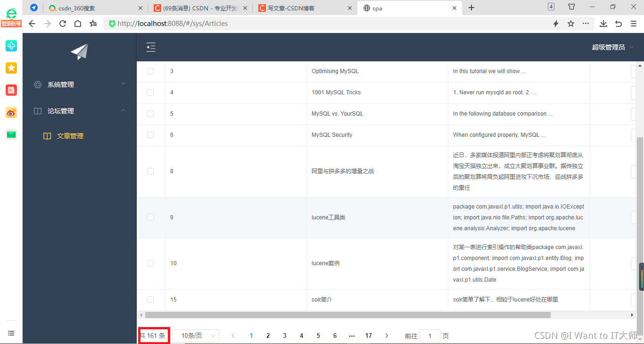Click the 系统管理 gear icon

coord(38,84)
